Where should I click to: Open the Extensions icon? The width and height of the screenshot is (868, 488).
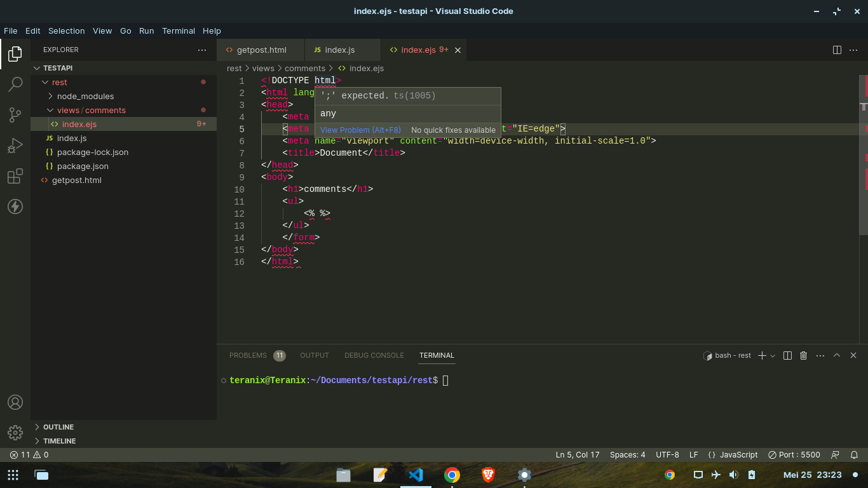[x=15, y=176]
